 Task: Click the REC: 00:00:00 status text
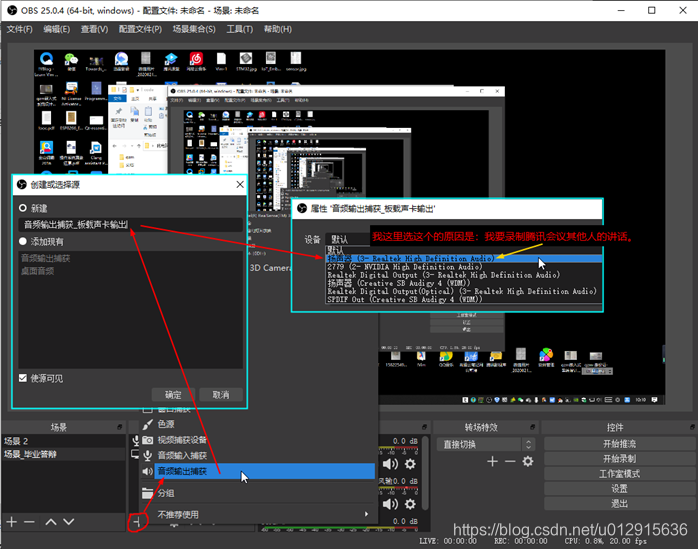click(520, 541)
